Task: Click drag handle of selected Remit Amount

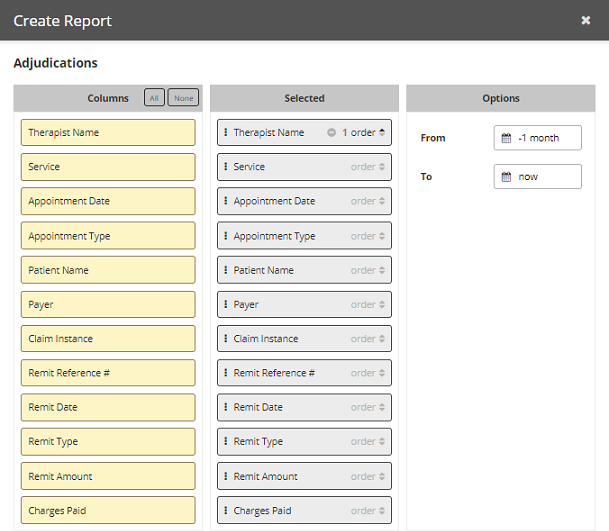Action: pyautogui.click(x=226, y=476)
